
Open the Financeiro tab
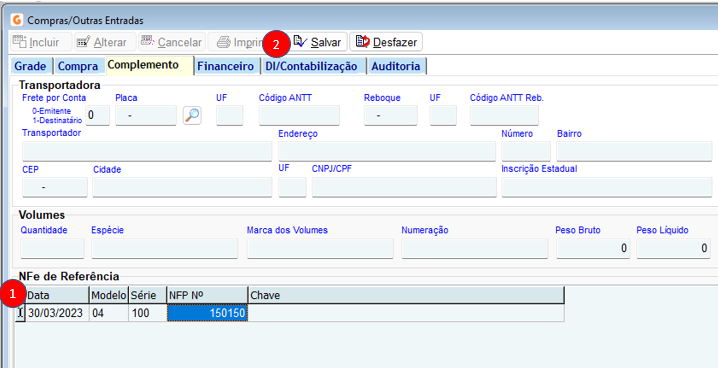coord(226,66)
